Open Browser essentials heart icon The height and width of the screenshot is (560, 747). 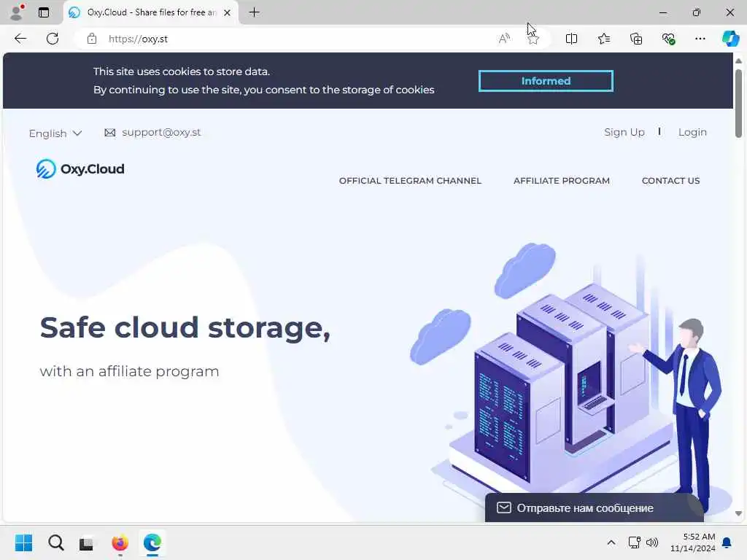click(668, 39)
